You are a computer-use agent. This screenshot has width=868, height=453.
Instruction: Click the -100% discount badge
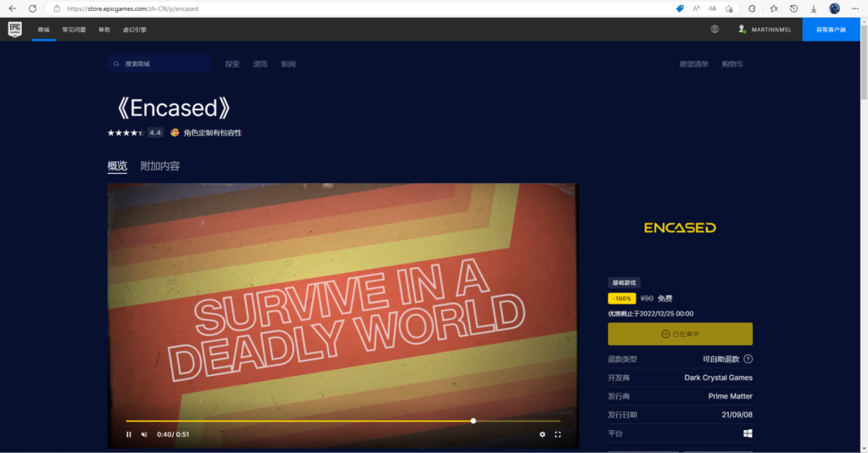pos(621,299)
